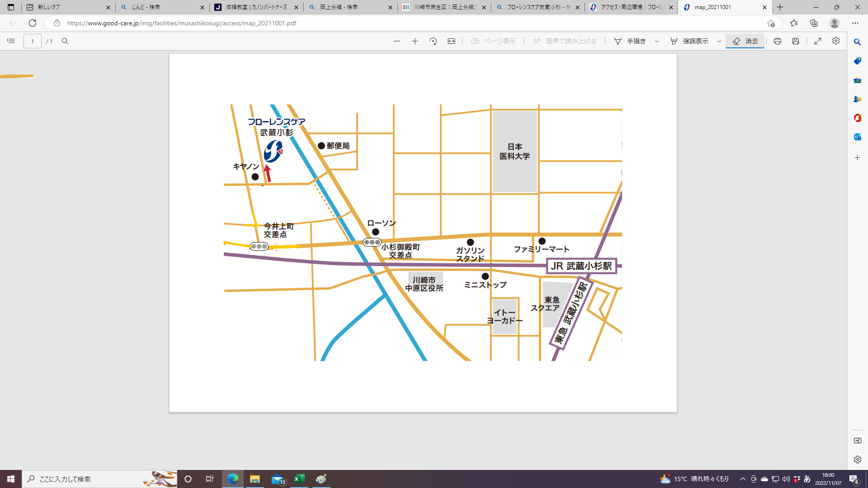The height and width of the screenshot is (488, 868).
Task: Toggle the 消去 eraser tool
Action: [x=745, y=41]
